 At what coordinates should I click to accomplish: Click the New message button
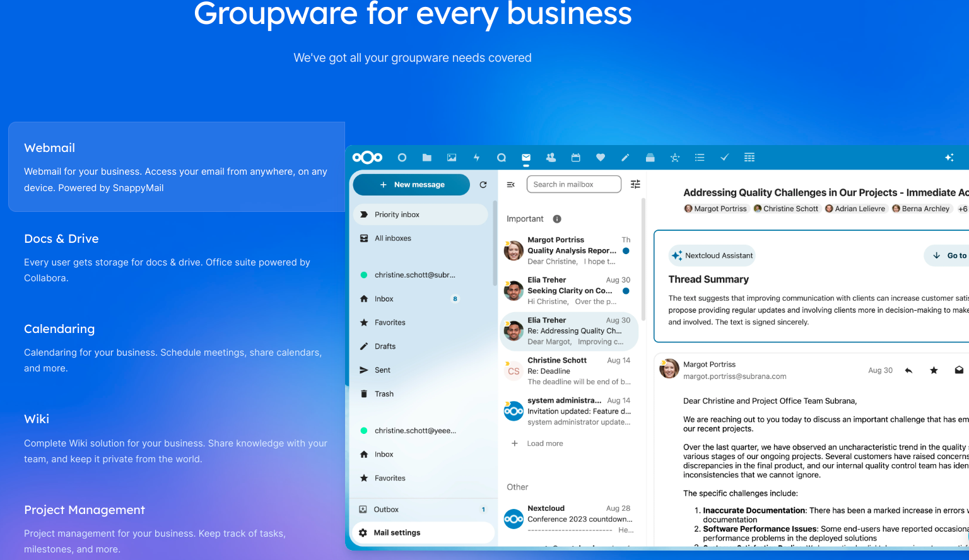point(411,185)
